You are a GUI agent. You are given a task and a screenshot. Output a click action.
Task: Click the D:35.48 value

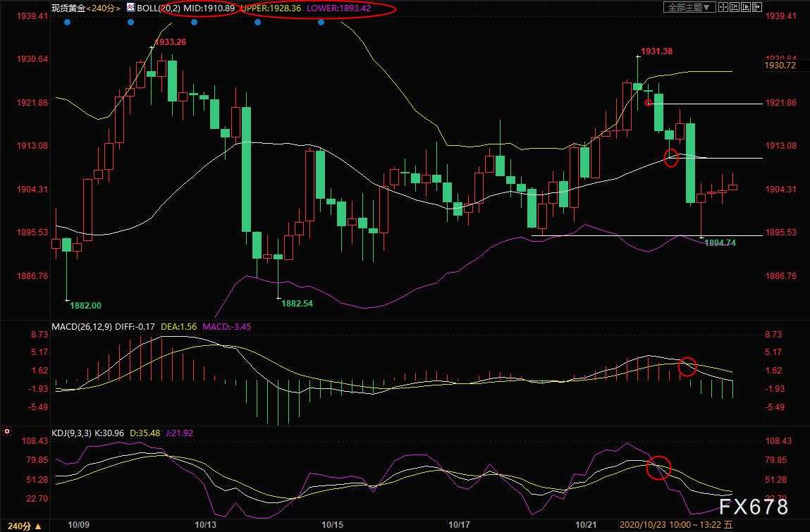(145, 433)
